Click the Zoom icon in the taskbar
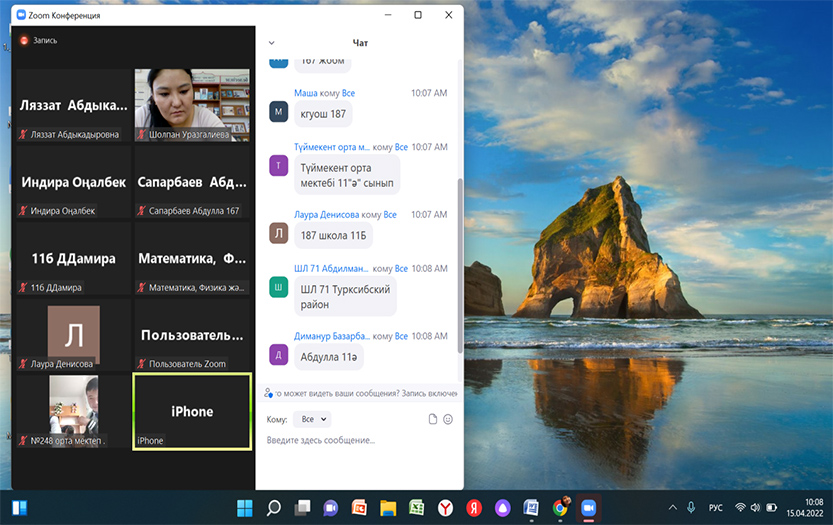The image size is (833, 525). point(589,507)
